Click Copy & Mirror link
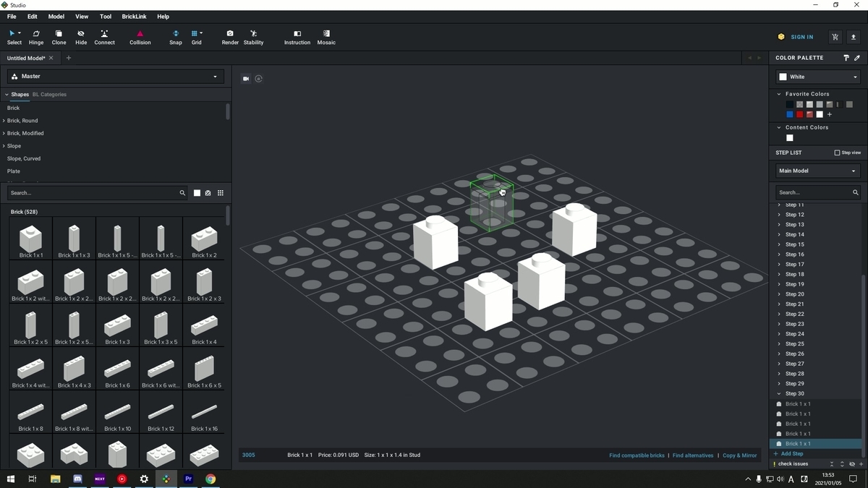This screenshot has width=868, height=488. pyautogui.click(x=740, y=455)
